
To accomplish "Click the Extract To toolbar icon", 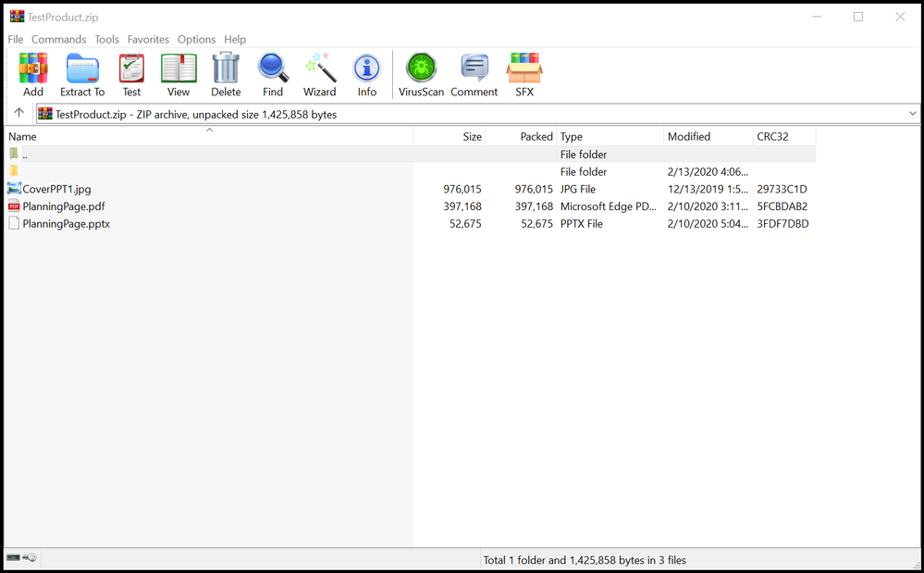I will (82, 74).
